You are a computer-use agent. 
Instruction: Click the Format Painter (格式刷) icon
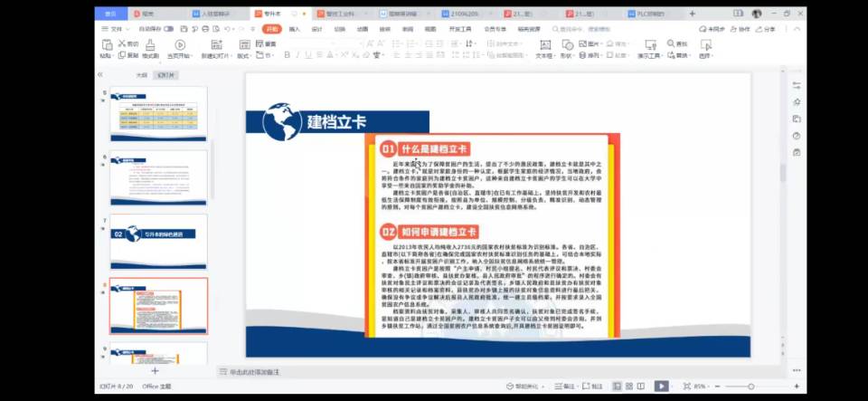[150, 50]
